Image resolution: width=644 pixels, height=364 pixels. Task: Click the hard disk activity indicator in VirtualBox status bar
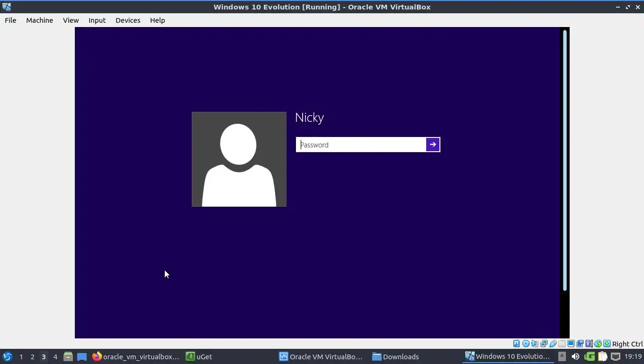pyautogui.click(x=516, y=344)
